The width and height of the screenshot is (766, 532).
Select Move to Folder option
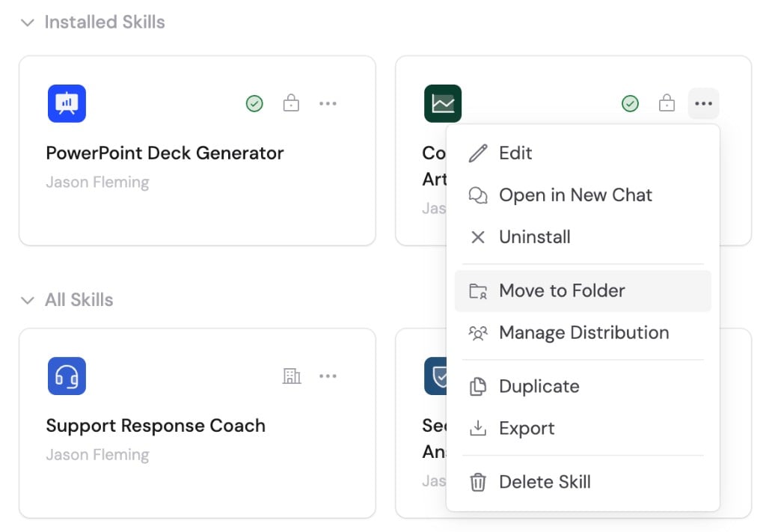point(583,291)
